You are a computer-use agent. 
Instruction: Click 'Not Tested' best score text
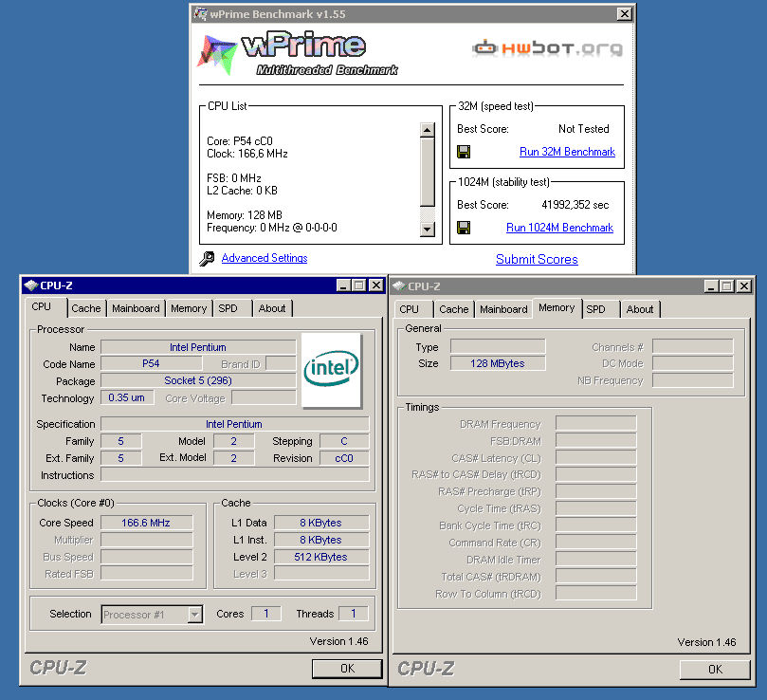[x=584, y=129]
